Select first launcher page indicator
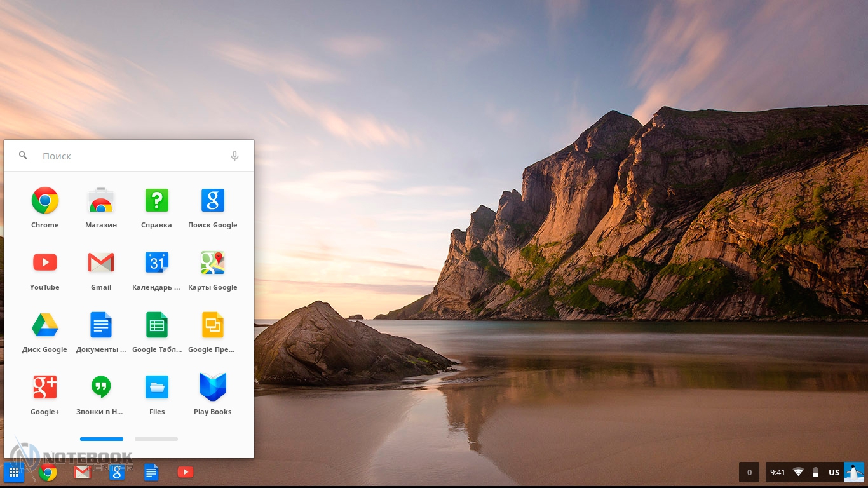 102,439
